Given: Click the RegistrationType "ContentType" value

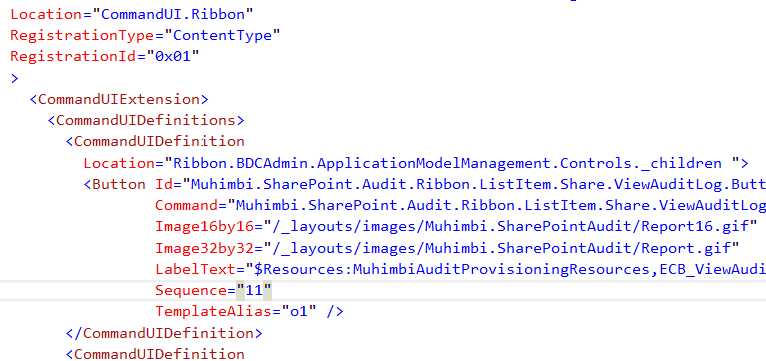Looking at the screenshot, I should [x=222, y=35].
